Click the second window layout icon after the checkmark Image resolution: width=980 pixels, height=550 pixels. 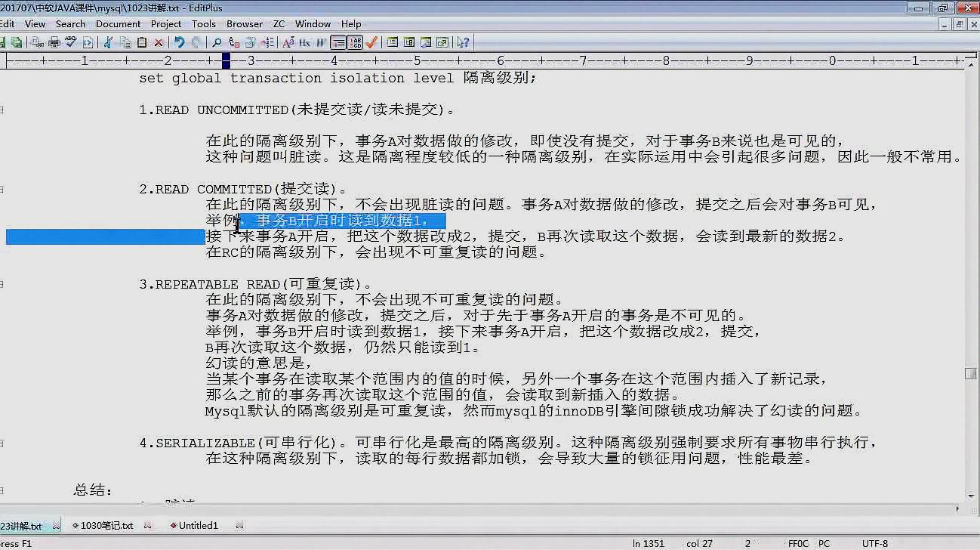[x=408, y=43]
